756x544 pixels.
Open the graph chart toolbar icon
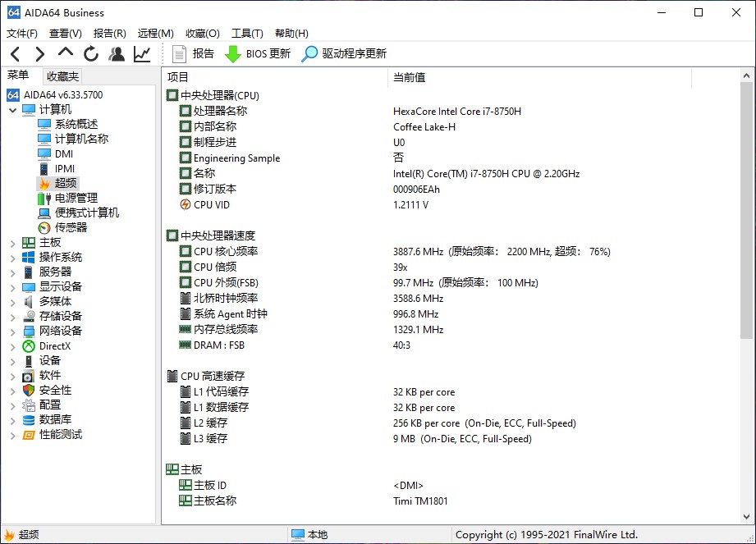click(x=142, y=54)
